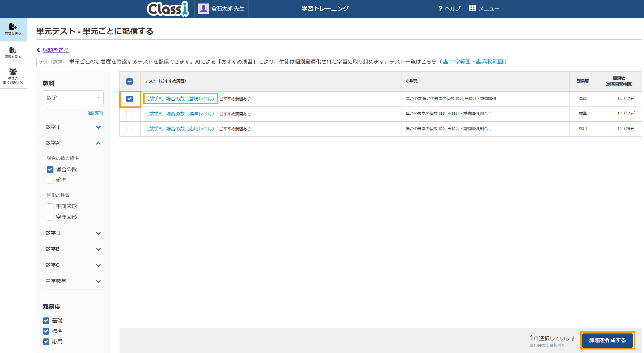Open [数学A] 場合の数（基礎レベル） test link

click(180, 99)
